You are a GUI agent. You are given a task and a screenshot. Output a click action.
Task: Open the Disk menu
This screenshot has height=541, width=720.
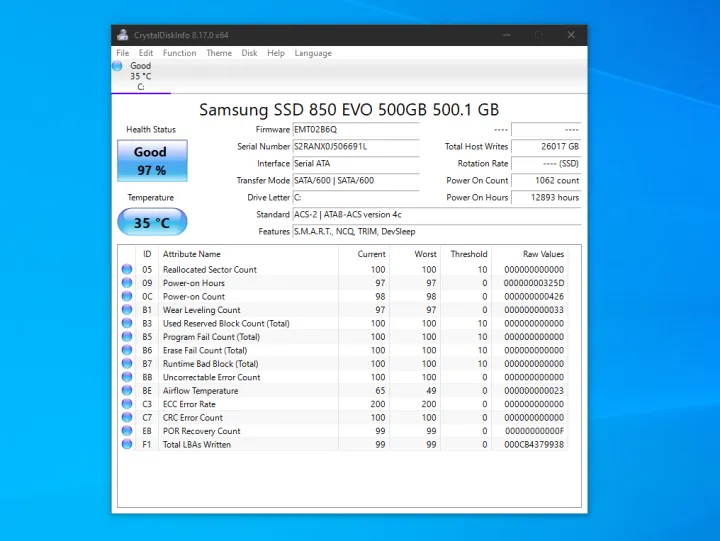249,53
